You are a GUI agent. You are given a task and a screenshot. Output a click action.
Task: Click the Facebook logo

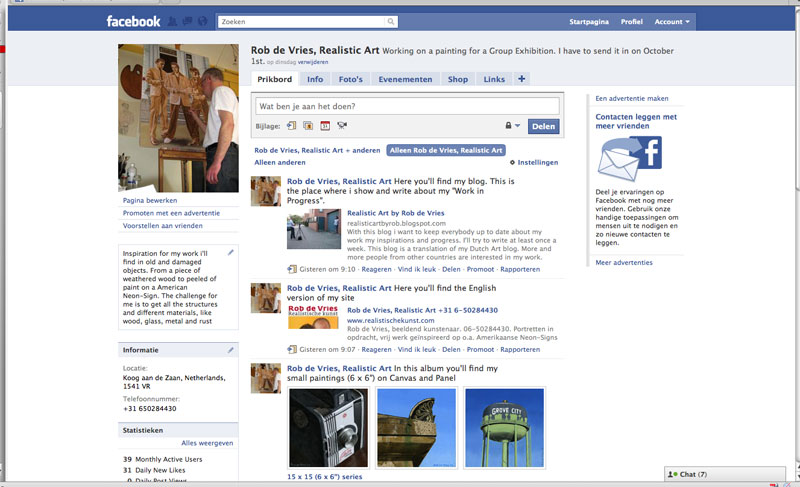(133, 21)
